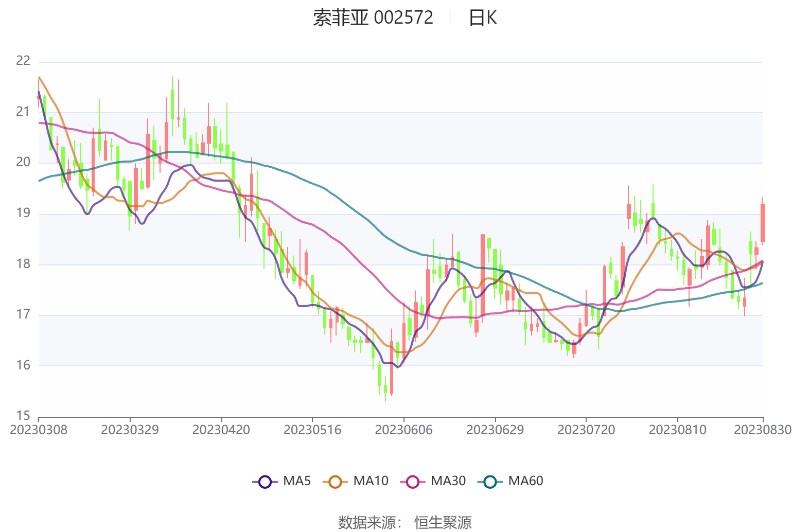Screen dimensions: 810x532
Task: Select the 20230420 date on x-axis
Action: (221, 430)
